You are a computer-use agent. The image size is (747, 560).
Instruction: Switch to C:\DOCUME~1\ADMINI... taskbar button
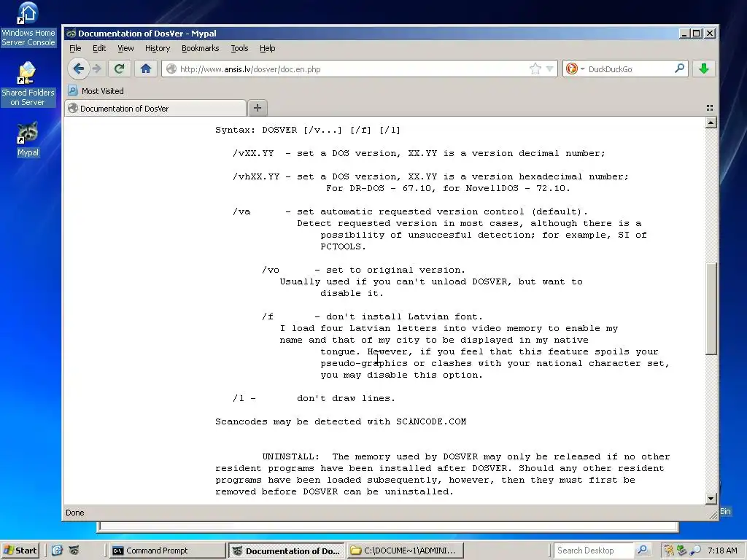pyautogui.click(x=405, y=551)
